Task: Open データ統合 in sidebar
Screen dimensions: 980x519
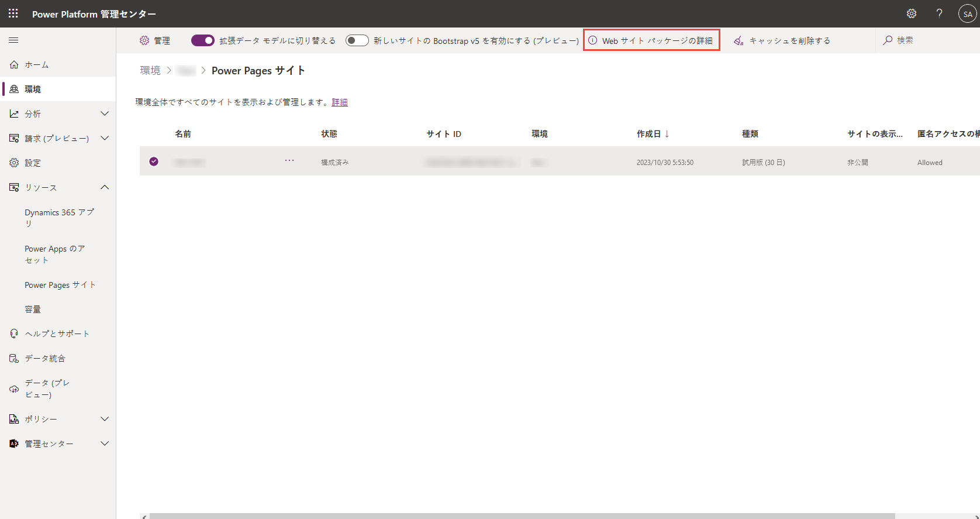Action: pyautogui.click(x=45, y=358)
